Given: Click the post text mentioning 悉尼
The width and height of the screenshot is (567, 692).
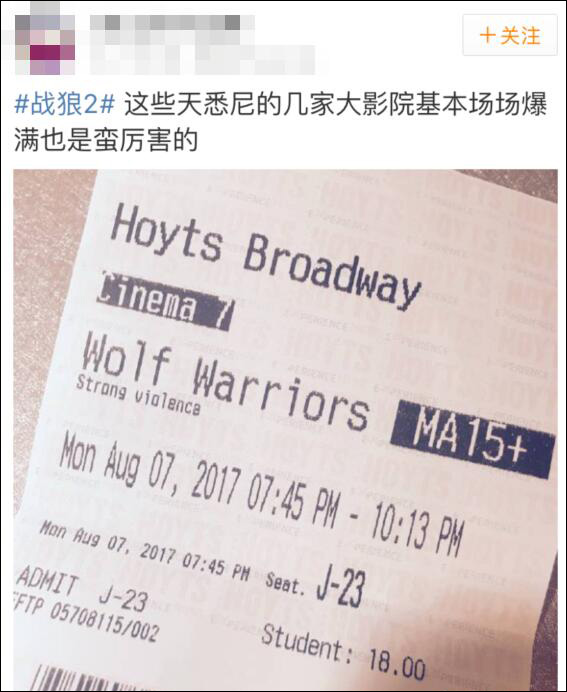Looking at the screenshot, I should tap(281, 122).
